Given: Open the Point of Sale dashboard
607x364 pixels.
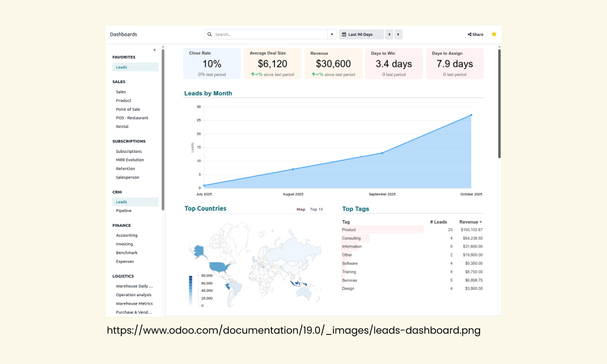Looking at the screenshot, I should (127, 109).
